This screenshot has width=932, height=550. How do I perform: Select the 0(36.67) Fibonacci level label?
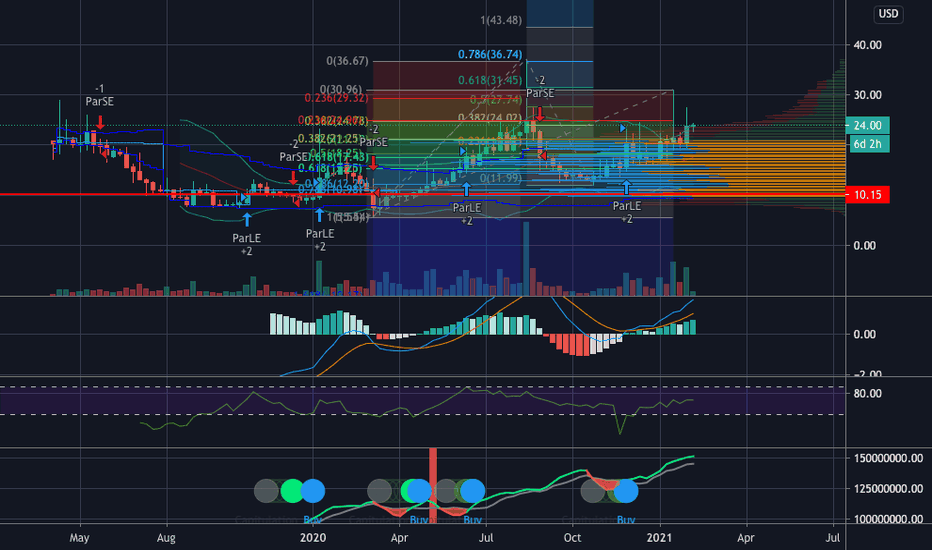click(347, 61)
